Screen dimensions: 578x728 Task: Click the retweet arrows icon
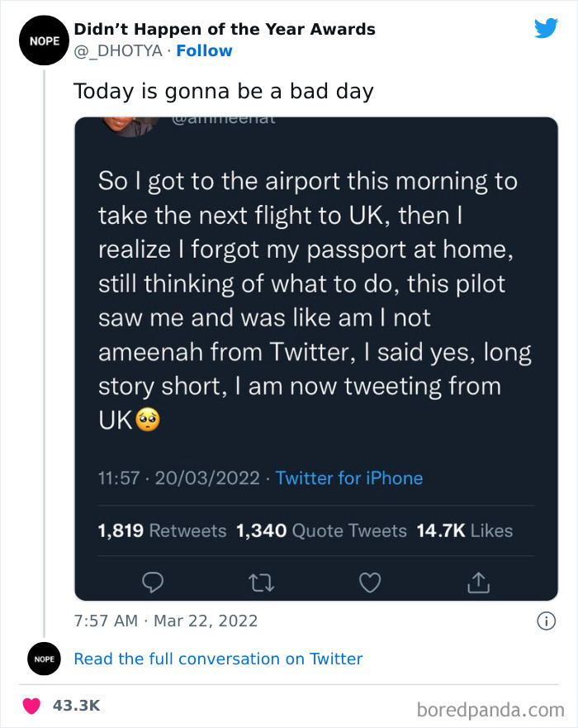point(262,583)
